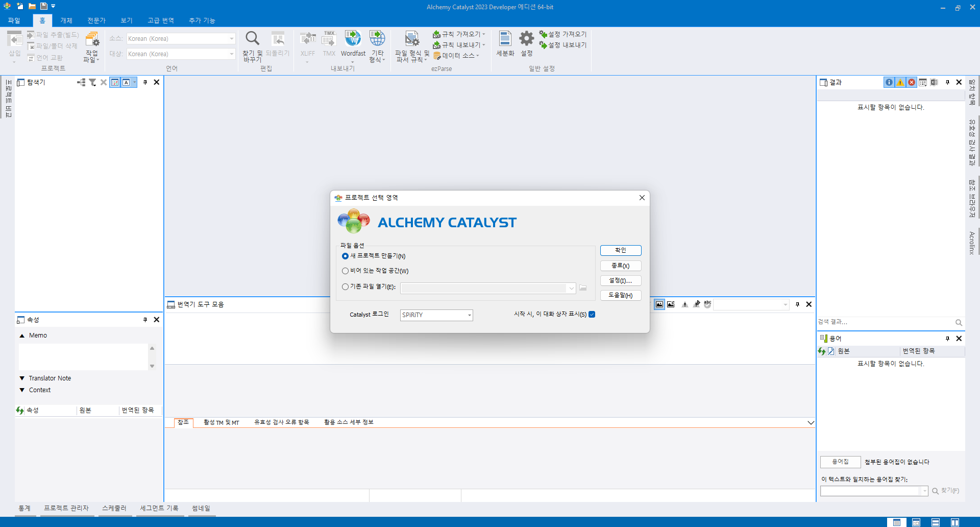Collapse the Memo section
Screen dimensions: 980x527
point(22,336)
